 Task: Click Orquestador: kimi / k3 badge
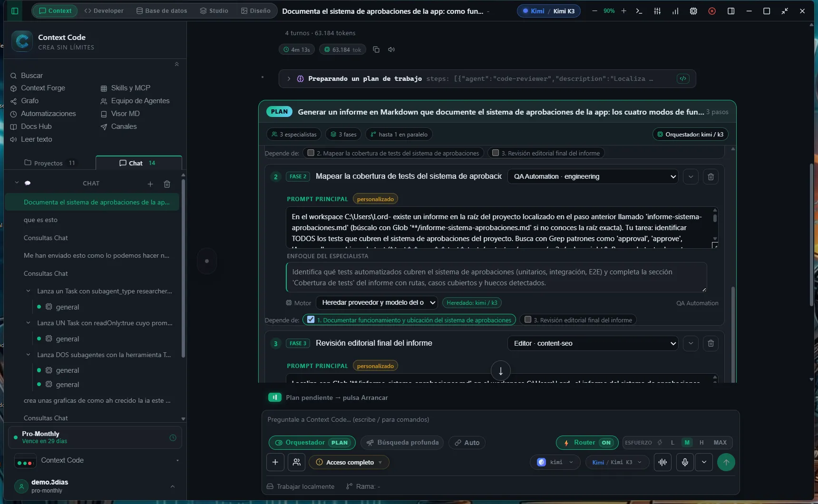click(691, 135)
